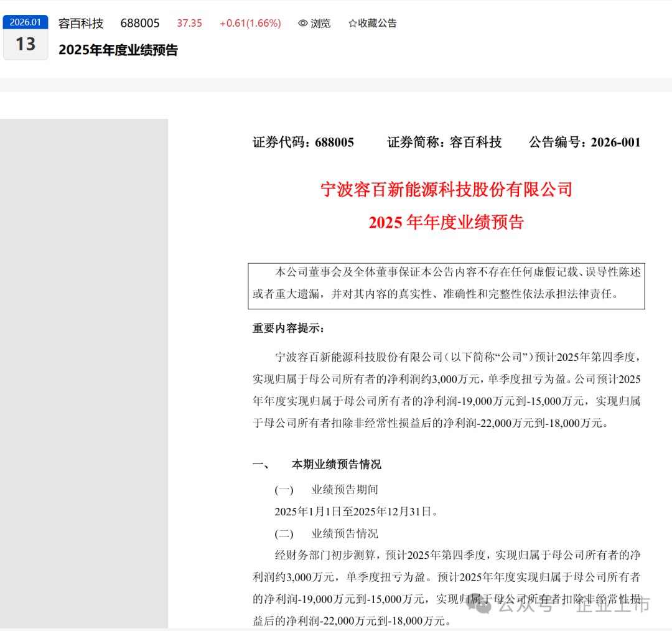Viewport: 672px width, 631px height.
Task: Click the headline 2025年年度业绩预告 in page header
Action: pos(118,50)
